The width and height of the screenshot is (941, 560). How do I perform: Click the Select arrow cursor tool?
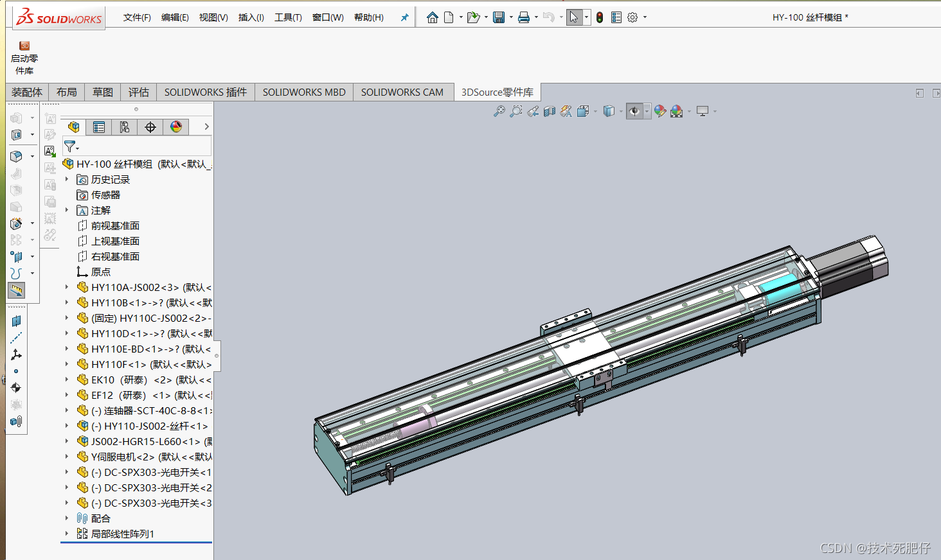pos(574,17)
